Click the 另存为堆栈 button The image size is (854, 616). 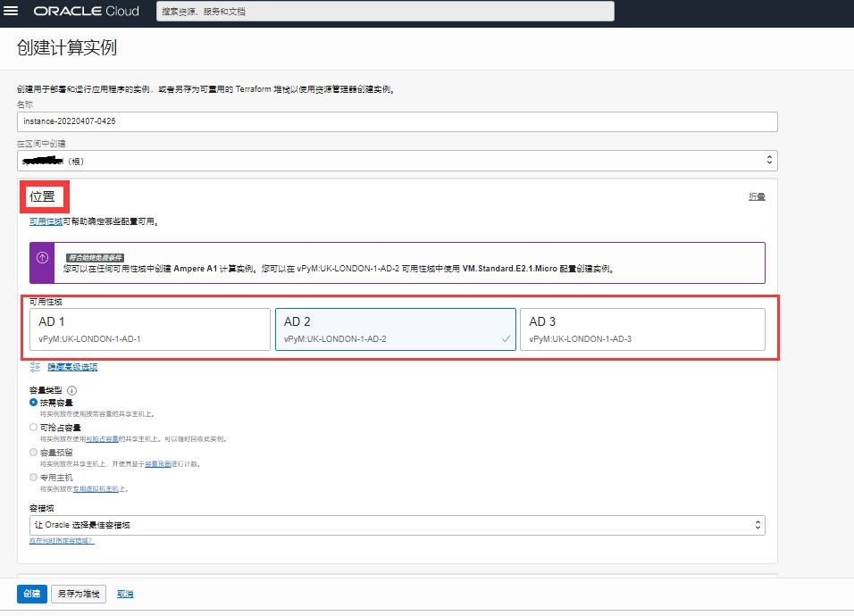click(x=79, y=594)
